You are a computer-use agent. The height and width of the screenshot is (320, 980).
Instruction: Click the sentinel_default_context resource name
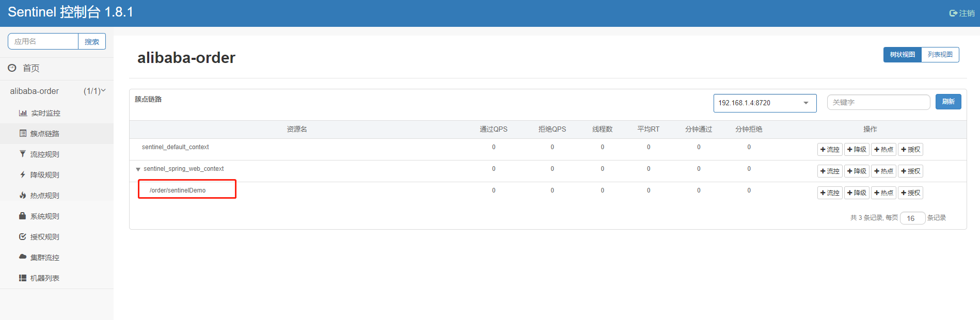coord(176,147)
